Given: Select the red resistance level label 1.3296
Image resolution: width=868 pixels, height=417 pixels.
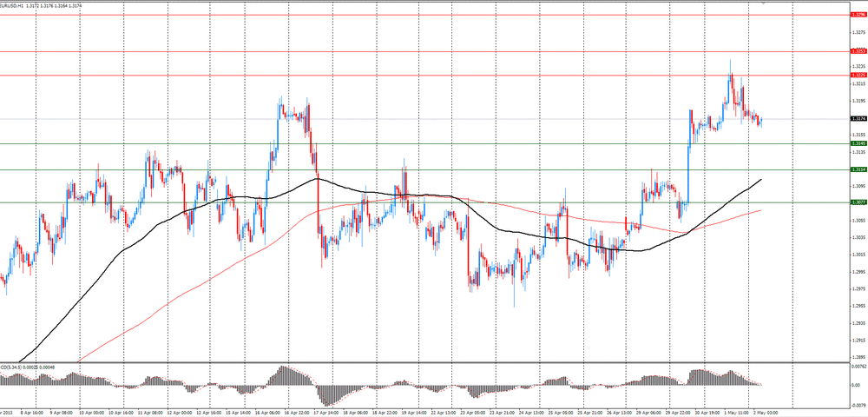Looking at the screenshot, I should click(x=858, y=15).
